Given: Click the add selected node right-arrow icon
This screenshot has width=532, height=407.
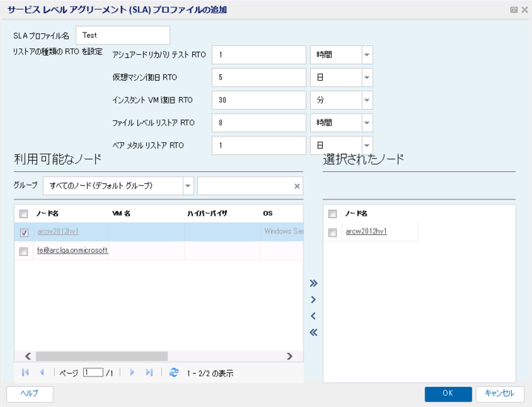Looking at the screenshot, I should click(313, 300).
